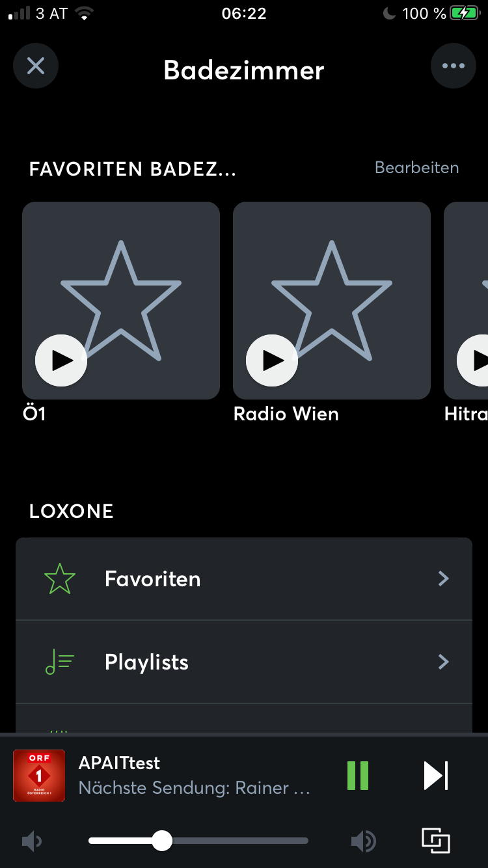Skip to the next track
Image resolution: width=488 pixels, height=868 pixels.
(436, 776)
